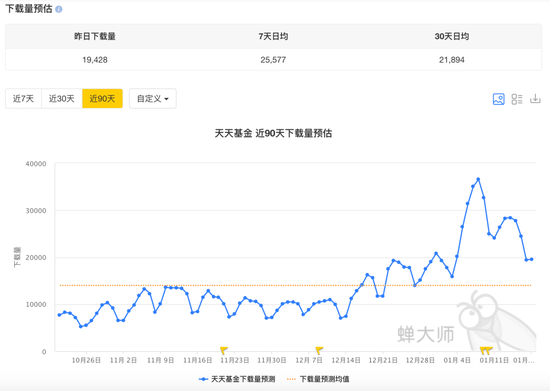The height and width of the screenshot is (391, 550).
Task: Click the 30天日均 column header
Action: point(451,36)
